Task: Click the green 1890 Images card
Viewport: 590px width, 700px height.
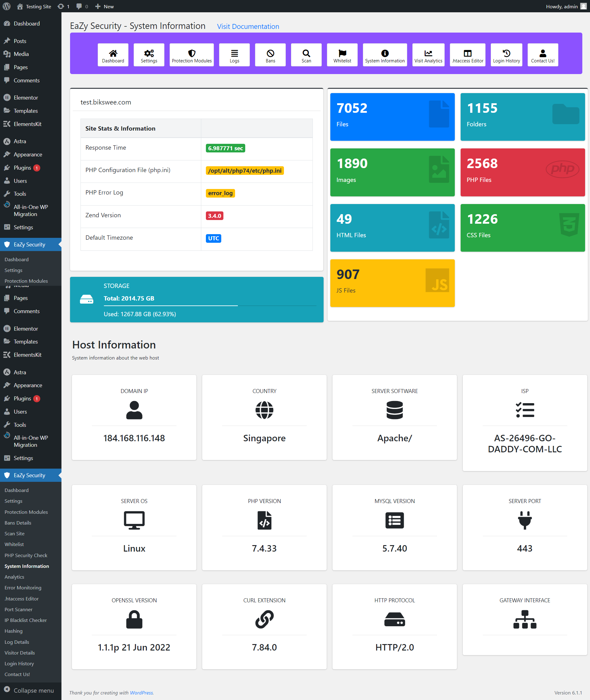Action: [x=392, y=172]
